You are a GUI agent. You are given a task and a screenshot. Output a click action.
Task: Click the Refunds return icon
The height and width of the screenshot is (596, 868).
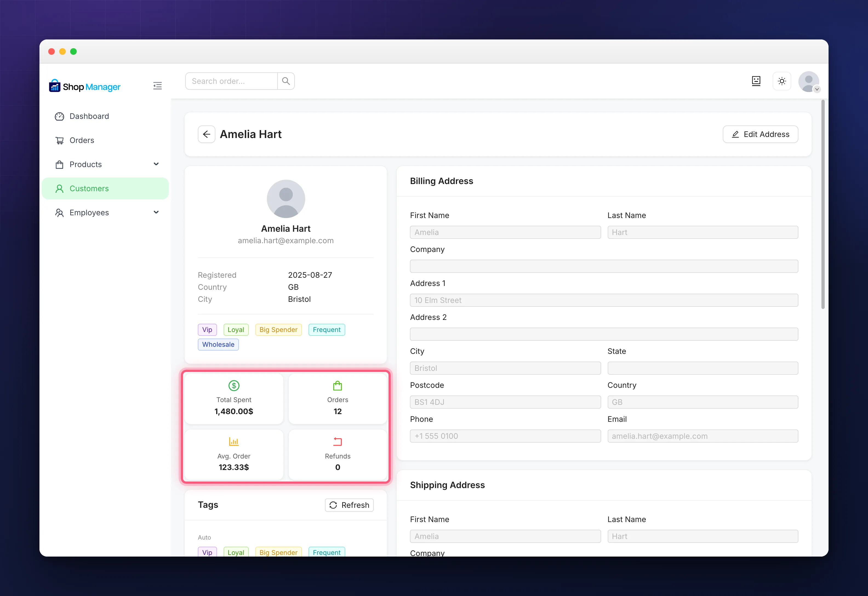tap(338, 442)
